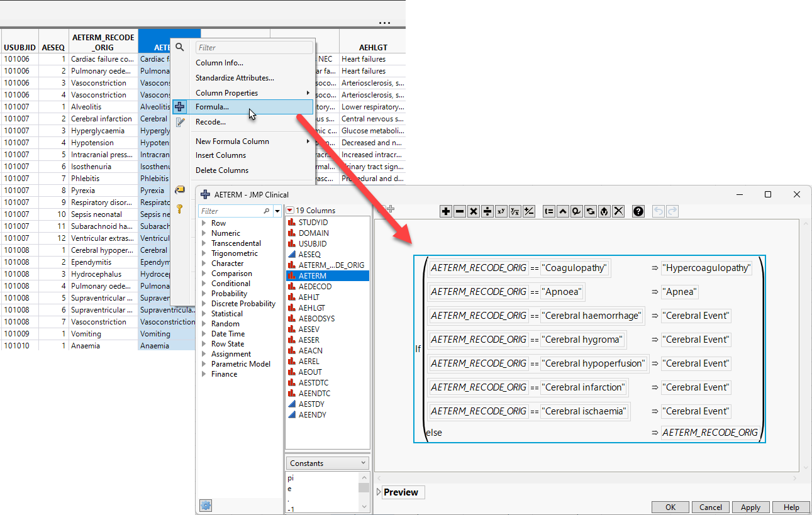Click the peel expression toolbar button
The image size is (812, 515).
(577, 211)
